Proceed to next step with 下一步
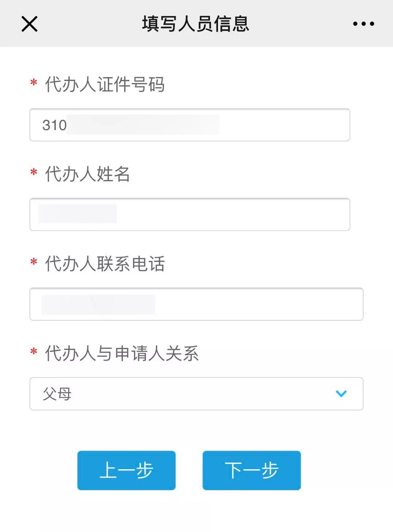 251,470
